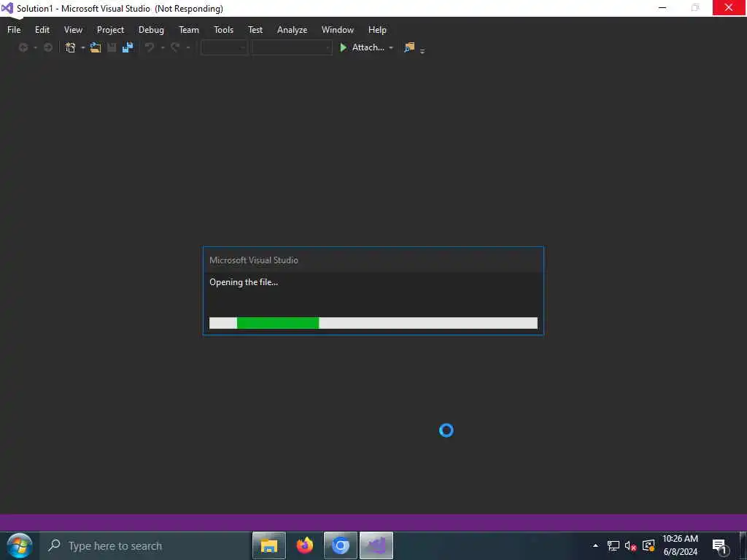Open the Test menu

coord(255,29)
